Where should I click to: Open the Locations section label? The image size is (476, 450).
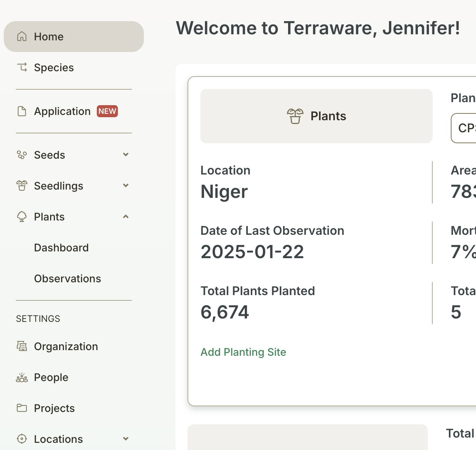(58, 439)
